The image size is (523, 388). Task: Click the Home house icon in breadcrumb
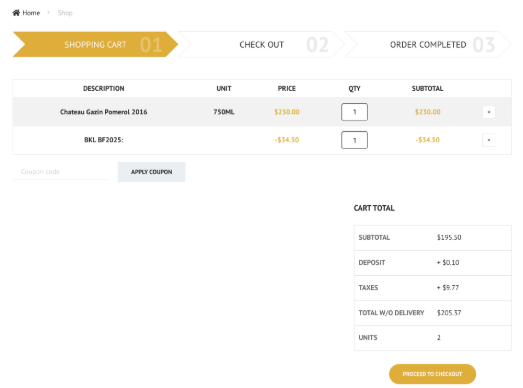(16, 13)
